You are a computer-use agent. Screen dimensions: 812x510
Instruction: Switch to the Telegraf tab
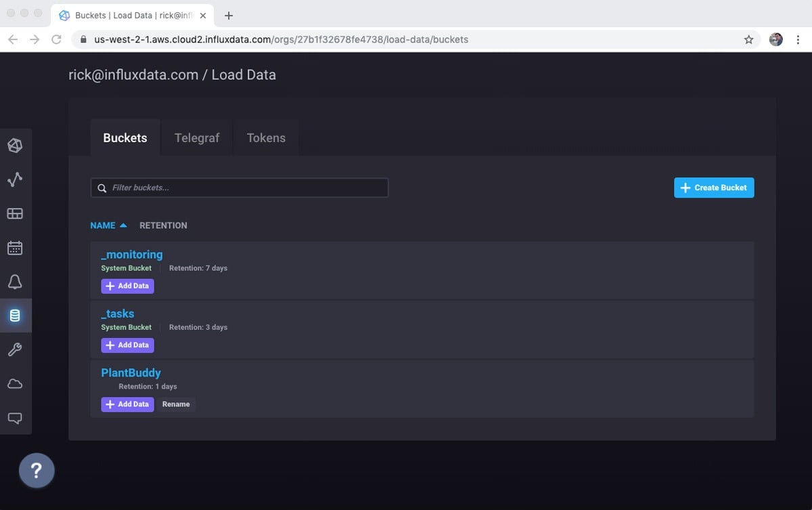pos(196,137)
